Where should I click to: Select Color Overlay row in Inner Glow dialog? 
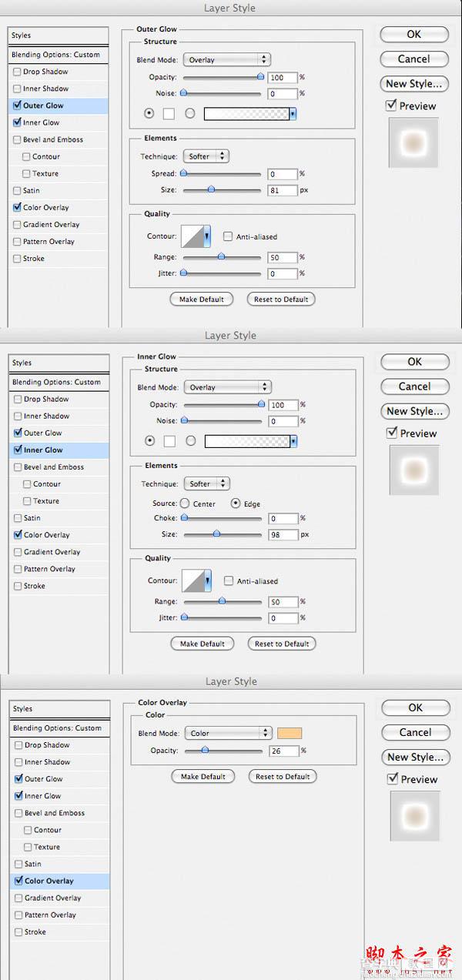point(59,535)
